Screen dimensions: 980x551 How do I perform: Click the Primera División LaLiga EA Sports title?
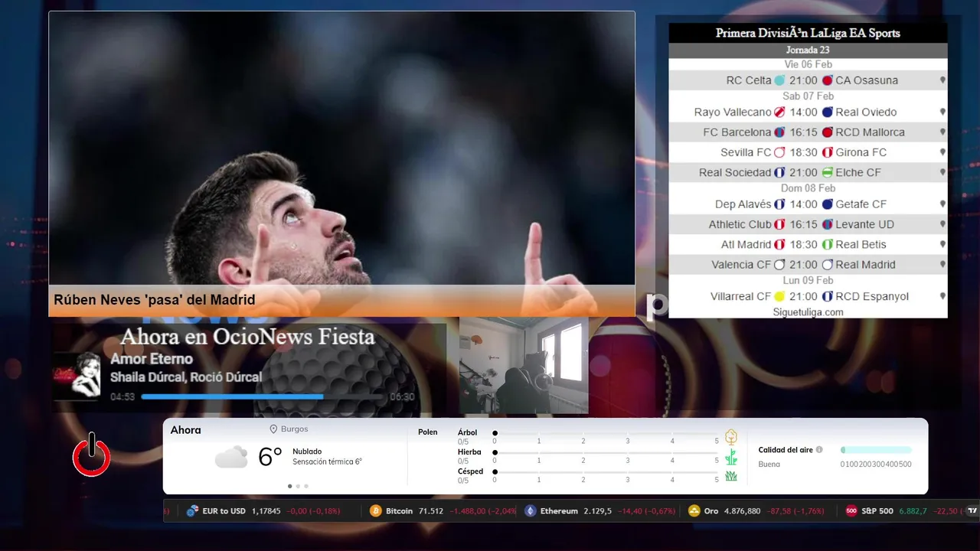pos(808,33)
